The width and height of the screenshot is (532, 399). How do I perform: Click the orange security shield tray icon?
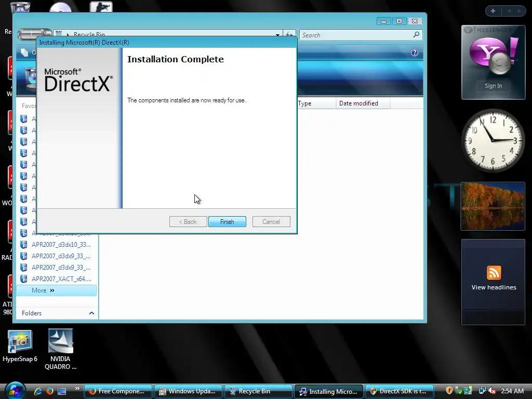449,391
